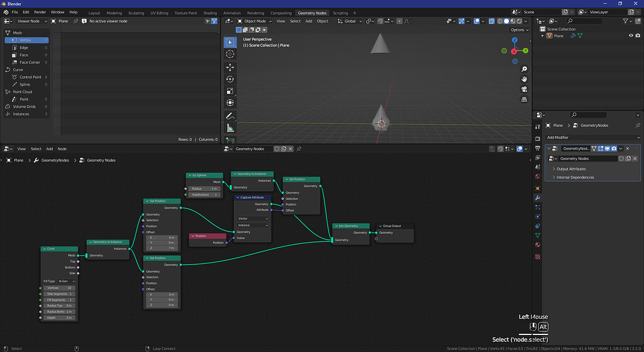The height and width of the screenshot is (352, 644).
Task: Switch to wireframe viewport shading
Action: [x=500, y=21]
